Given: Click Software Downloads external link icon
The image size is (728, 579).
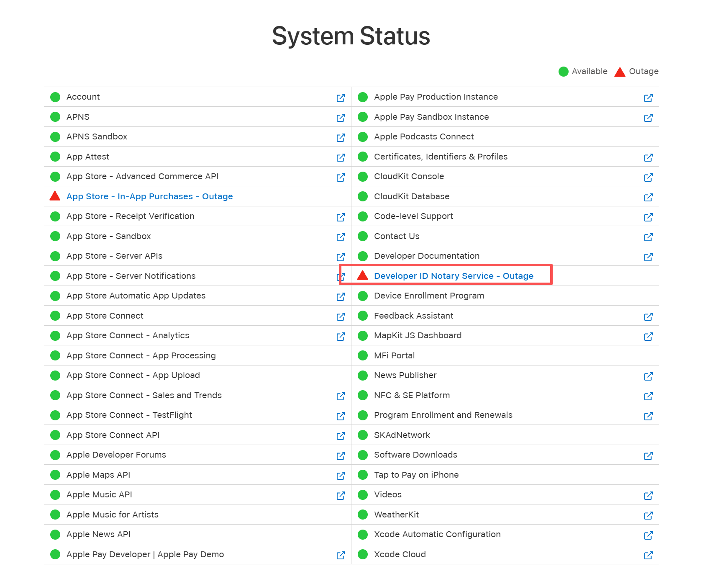Looking at the screenshot, I should [x=648, y=455].
